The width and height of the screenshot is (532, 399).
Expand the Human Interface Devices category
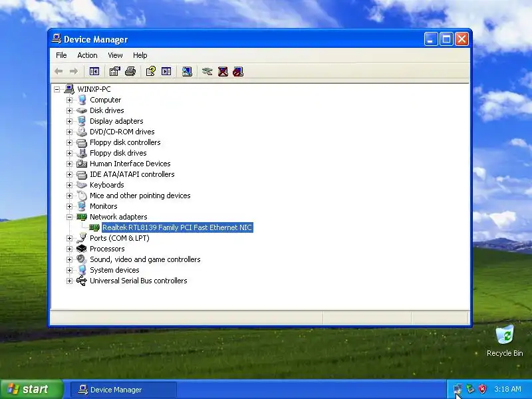coord(69,164)
